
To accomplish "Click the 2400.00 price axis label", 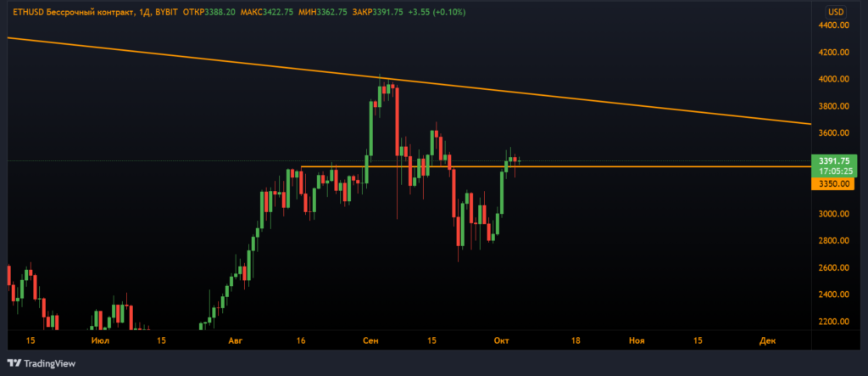I will pyautogui.click(x=832, y=295).
